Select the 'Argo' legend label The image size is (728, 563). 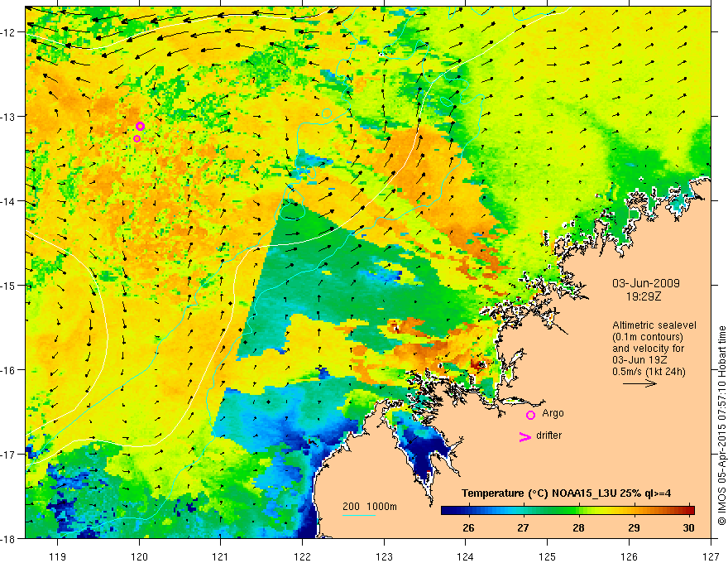pos(553,413)
